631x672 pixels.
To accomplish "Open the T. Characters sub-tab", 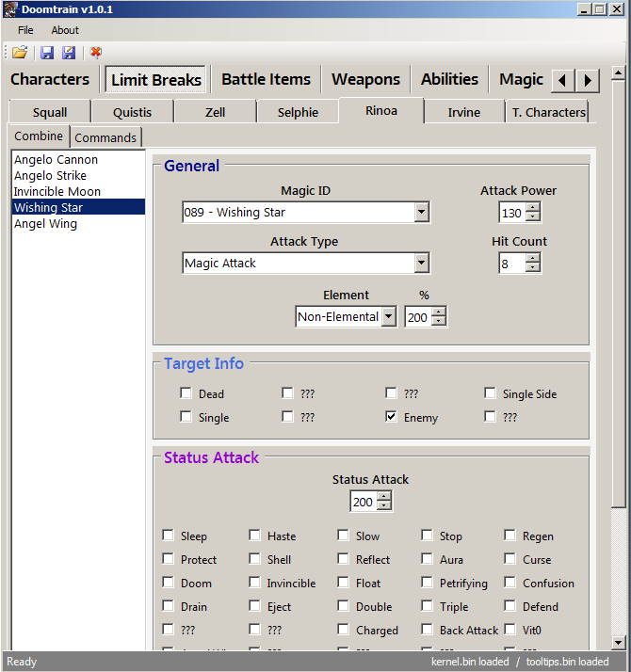I will tap(549, 112).
